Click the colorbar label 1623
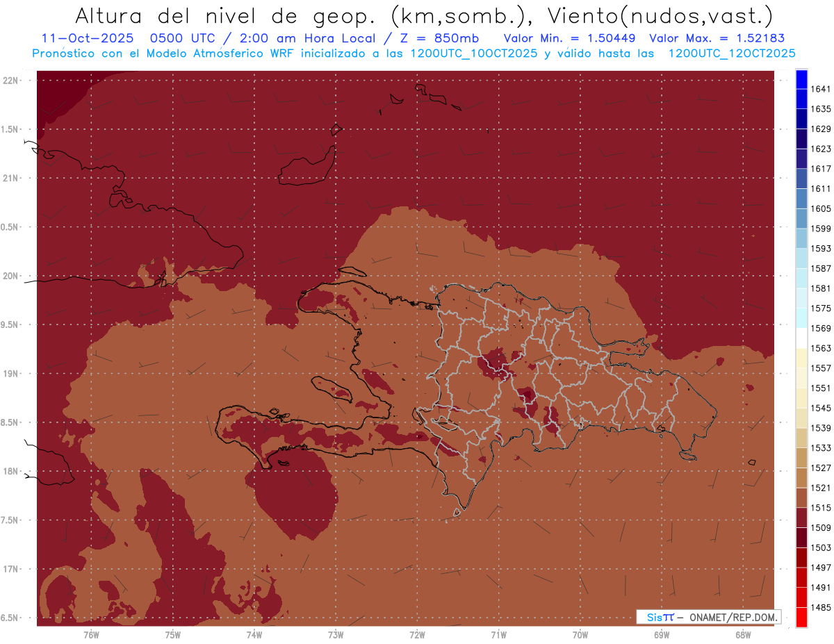This screenshot has height=644, width=834. tap(821, 149)
